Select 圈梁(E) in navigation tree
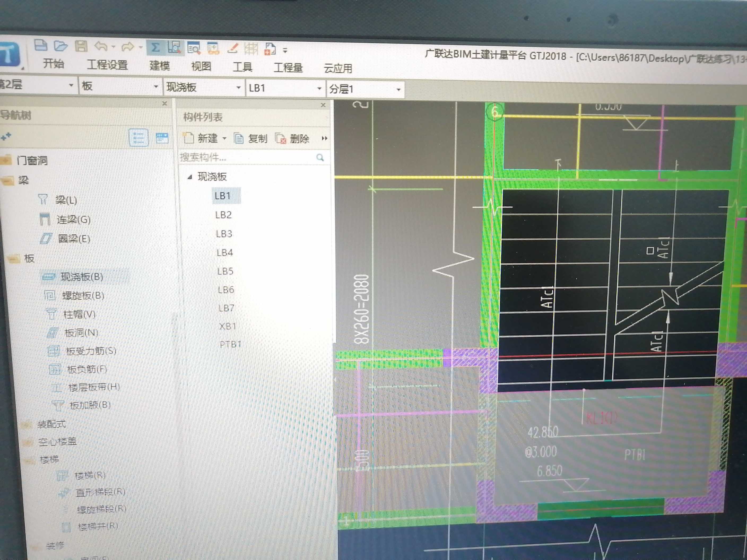Image resolution: width=747 pixels, height=560 pixels. point(74,239)
